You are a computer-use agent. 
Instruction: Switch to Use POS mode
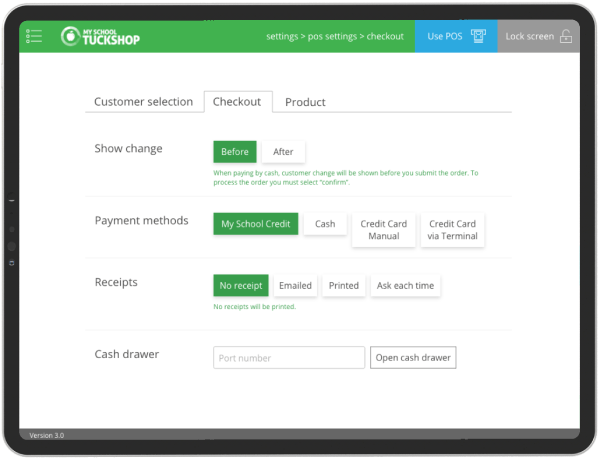pos(456,36)
